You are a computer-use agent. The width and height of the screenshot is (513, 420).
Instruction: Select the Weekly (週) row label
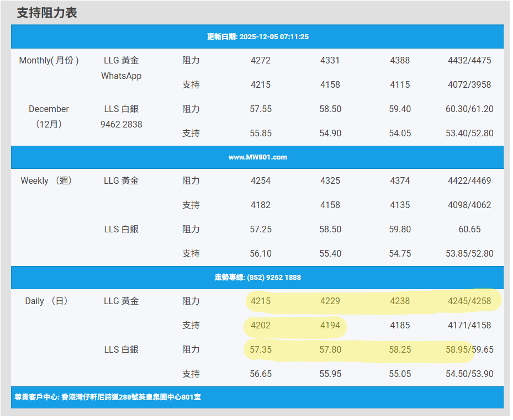tap(47, 181)
